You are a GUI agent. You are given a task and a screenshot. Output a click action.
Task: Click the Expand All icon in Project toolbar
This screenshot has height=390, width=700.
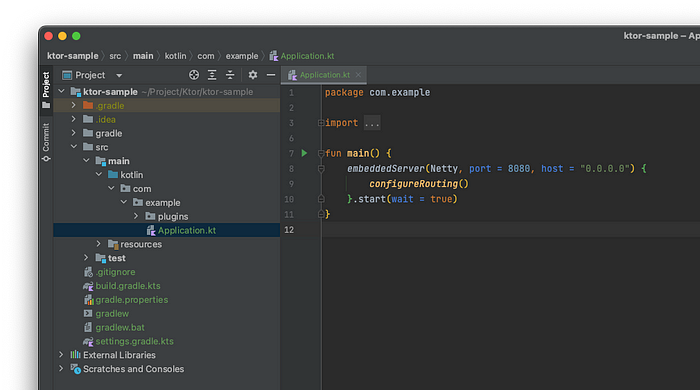tap(212, 75)
